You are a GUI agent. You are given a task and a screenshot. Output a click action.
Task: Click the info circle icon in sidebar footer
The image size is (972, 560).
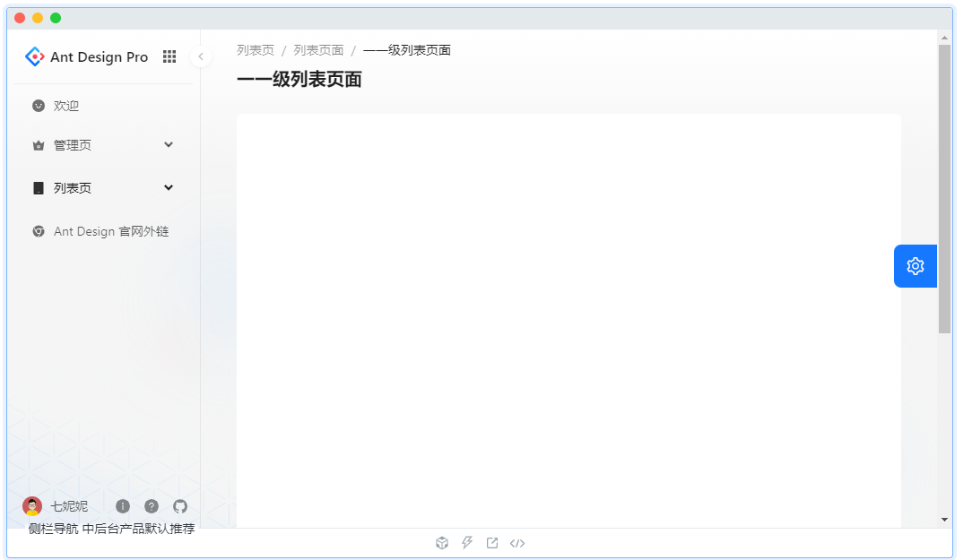(x=123, y=506)
